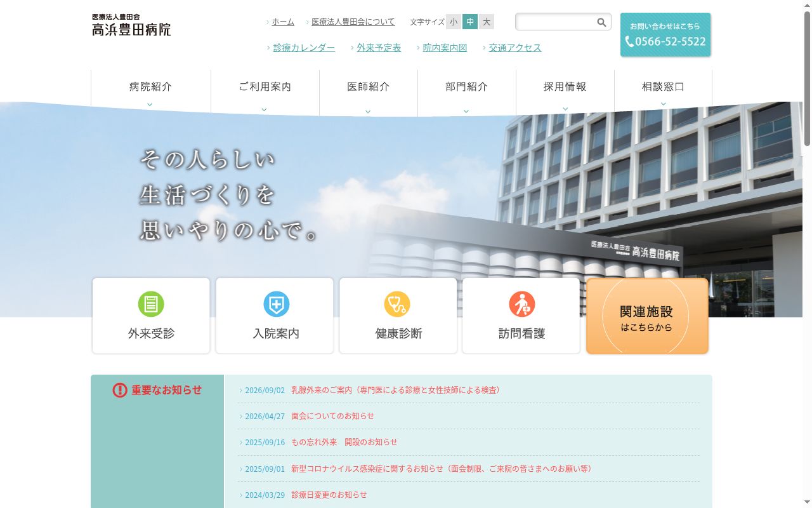Expand the 採用情報 menu
Viewport: 812px width, 508px height.
pyautogui.click(x=565, y=92)
